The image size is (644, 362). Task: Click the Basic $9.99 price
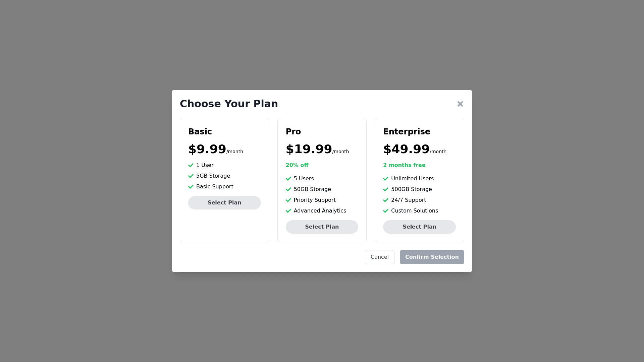pyautogui.click(x=207, y=149)
